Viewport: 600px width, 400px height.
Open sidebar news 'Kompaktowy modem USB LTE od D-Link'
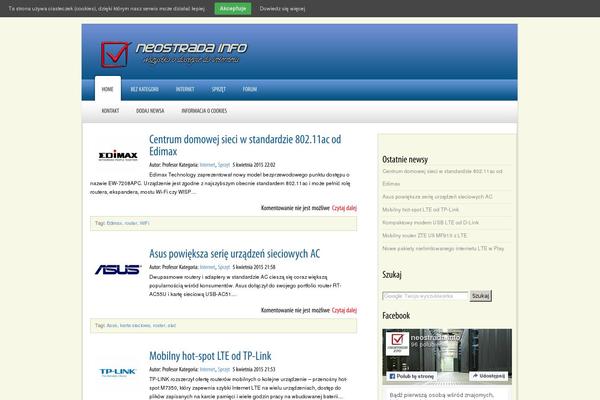pos(430,222)
